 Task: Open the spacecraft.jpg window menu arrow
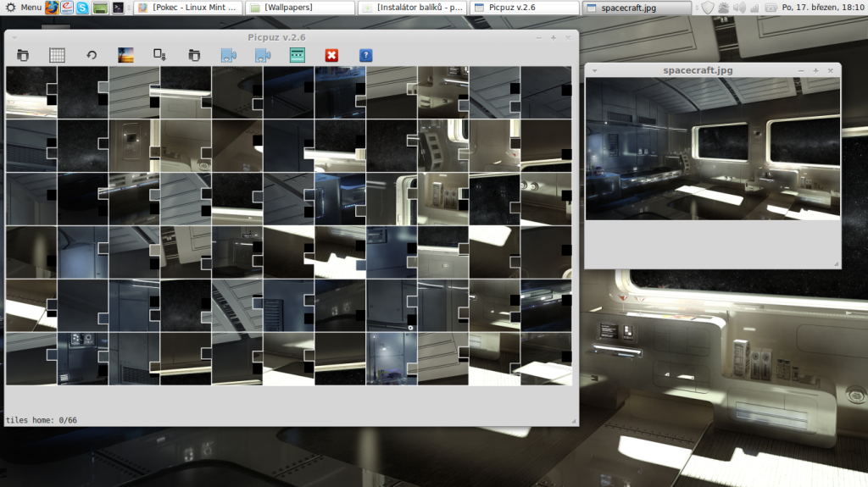pos(594,71)
